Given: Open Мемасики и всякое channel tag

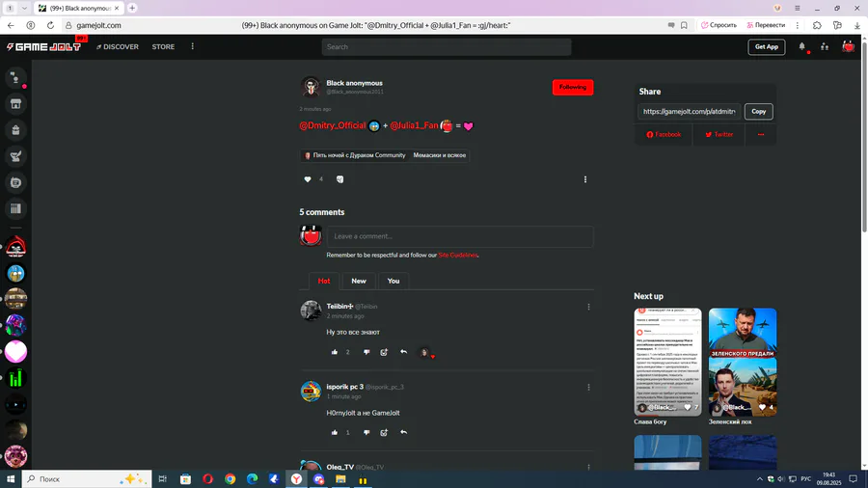Looking at the screenshot, I should (440, 155).
